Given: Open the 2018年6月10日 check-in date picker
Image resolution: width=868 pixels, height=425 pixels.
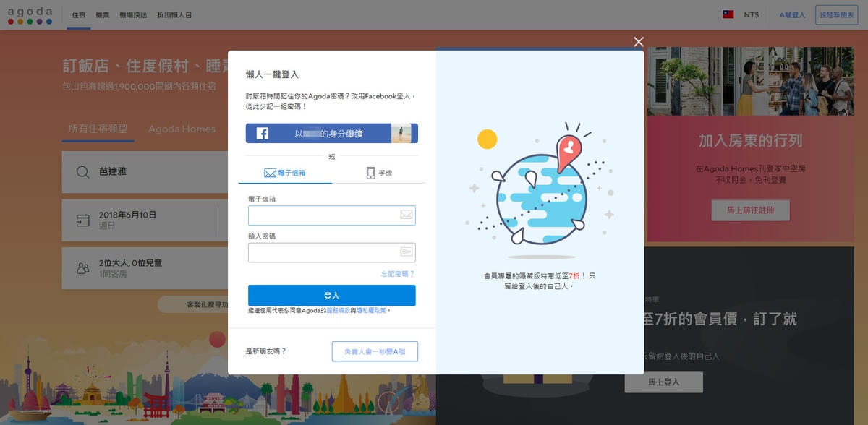Looking at the screenshot, I should (140, 220).
